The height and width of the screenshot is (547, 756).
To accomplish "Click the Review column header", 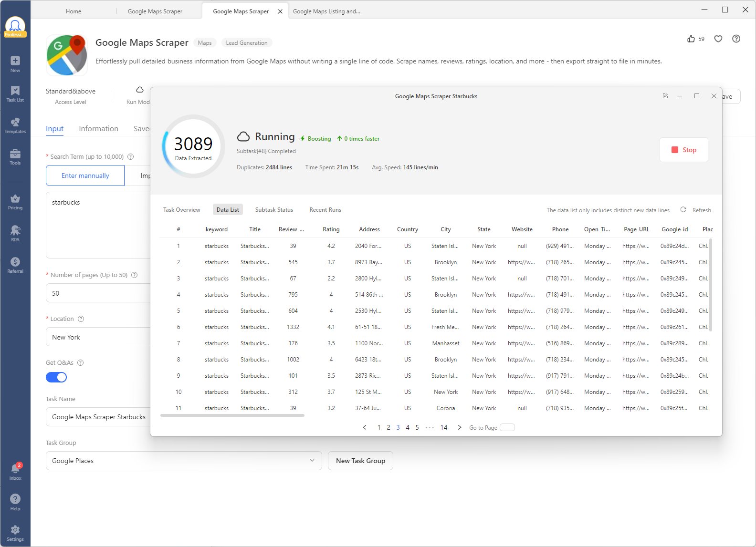I will [x=291, y=229].
